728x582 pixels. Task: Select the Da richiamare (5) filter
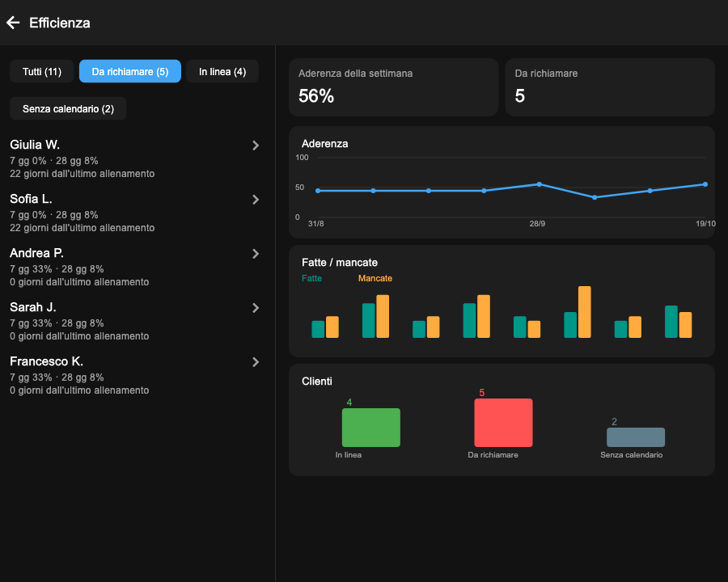(x=130, y=71)
